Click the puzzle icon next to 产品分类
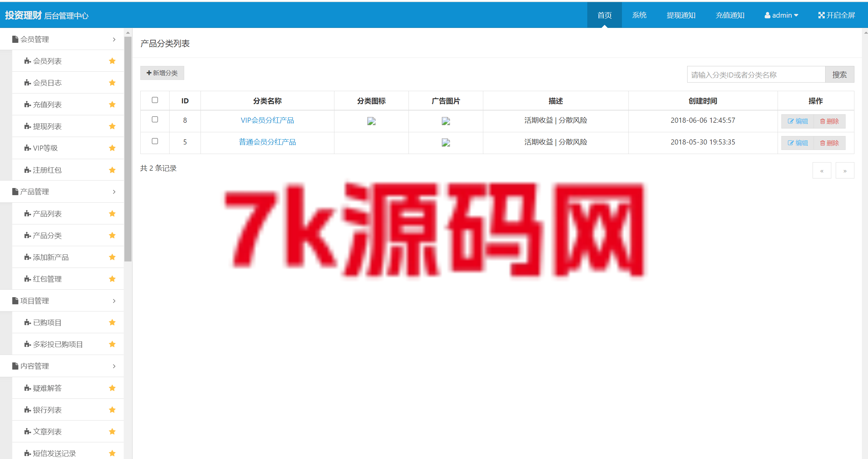 (x=28, y=235)
